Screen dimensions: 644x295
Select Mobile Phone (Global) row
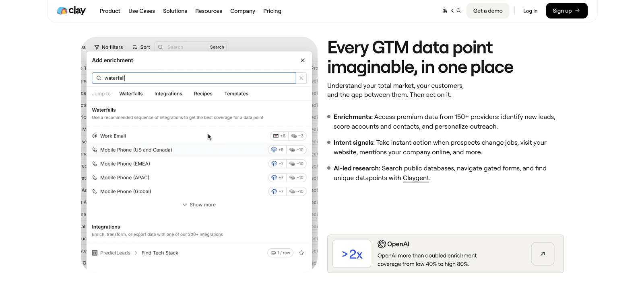199,191
